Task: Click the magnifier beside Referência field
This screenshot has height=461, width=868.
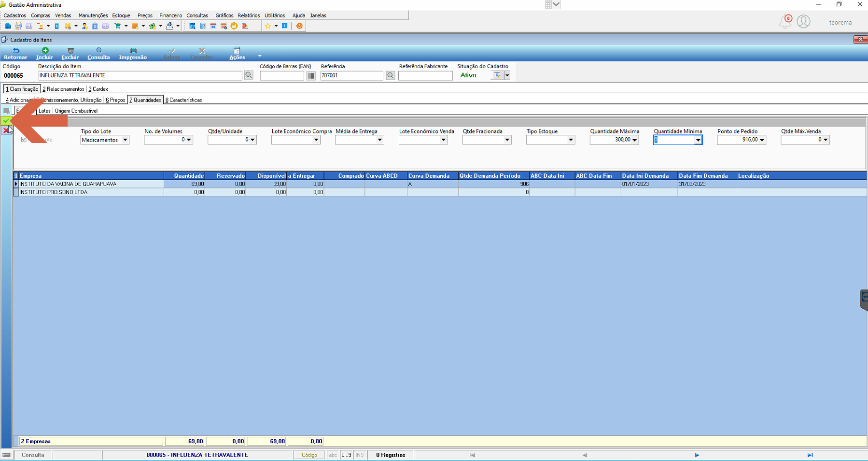Action: coord(391,75)
